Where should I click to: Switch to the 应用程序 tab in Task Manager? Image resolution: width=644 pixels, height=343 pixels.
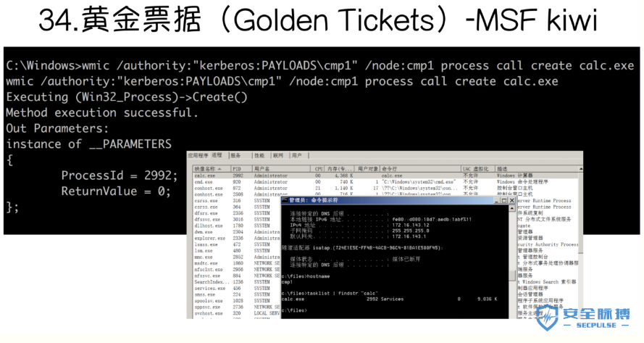(198, 155)
